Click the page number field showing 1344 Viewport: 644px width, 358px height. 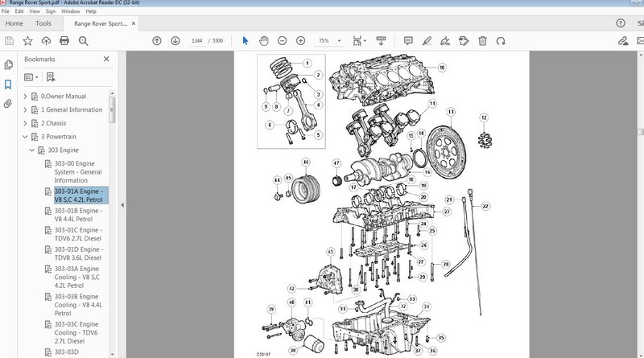pos(197,41)
